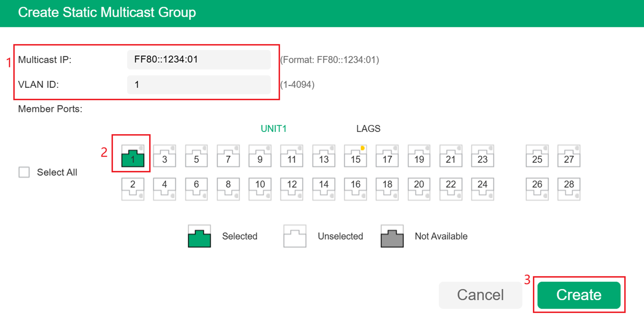Viewport: 644px width, 324px height.
Task: Select member port 20
Action: (x=419, y=188)
